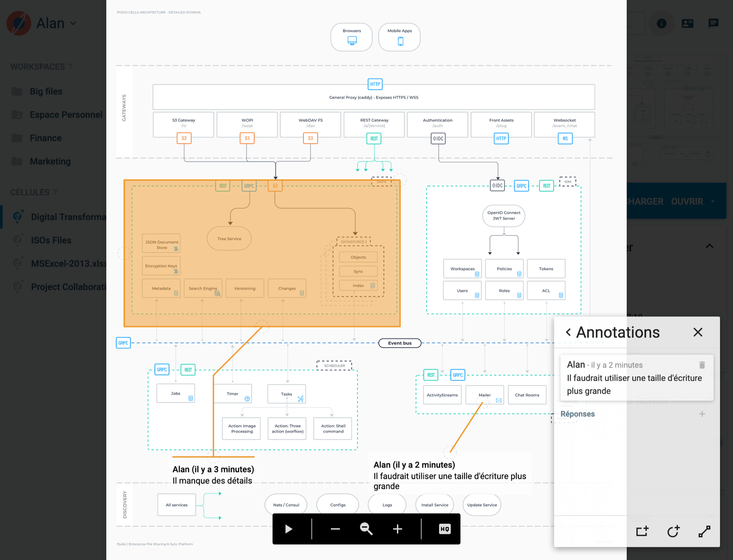
Task: Filter workspaces with funnel icon
Action: click(x=71, y=67)
